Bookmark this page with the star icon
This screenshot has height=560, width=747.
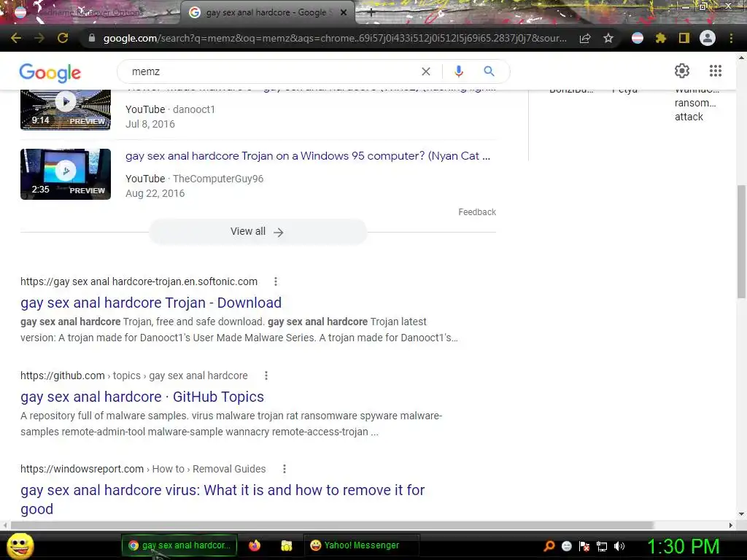(x=608, y=38)
